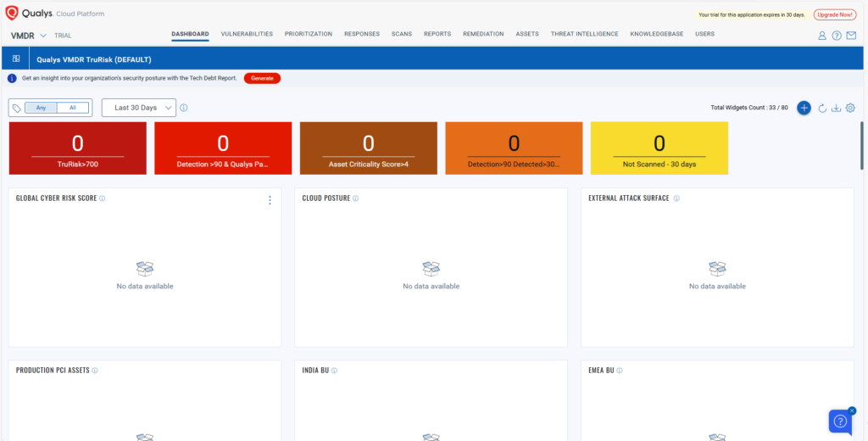This screenshot has width=868, height=441.
Task: Click the trial expires in 30 days notice
Action: pos(752,15)
